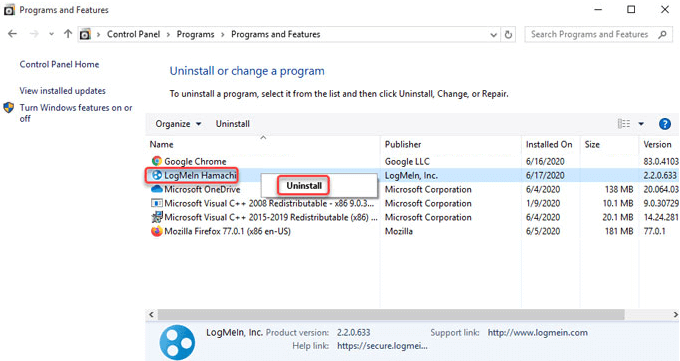Select Microsoft Visual C++ 2015-2019 Redistributable name
Image resolution: width=680 pixels, height=361 pixels.
click(x=271, y=217)
